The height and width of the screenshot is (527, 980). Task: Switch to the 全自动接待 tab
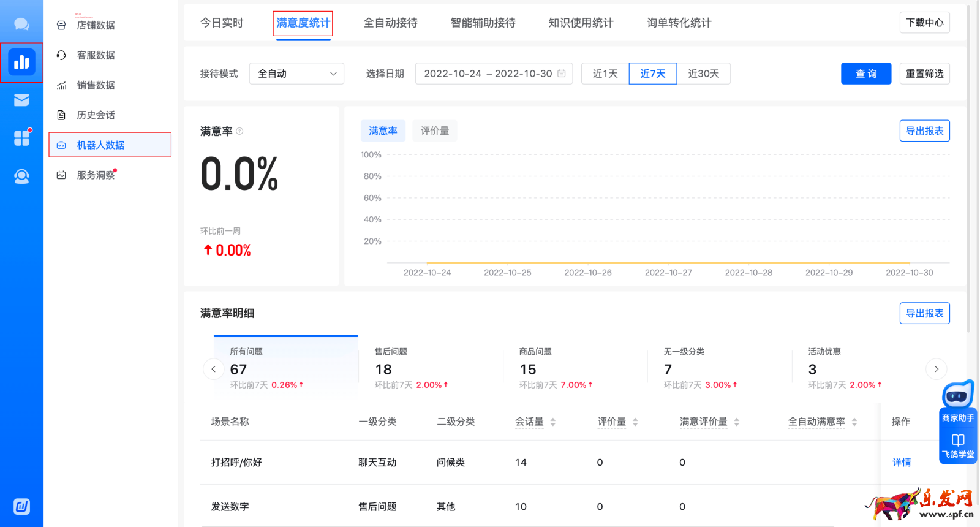390,23
